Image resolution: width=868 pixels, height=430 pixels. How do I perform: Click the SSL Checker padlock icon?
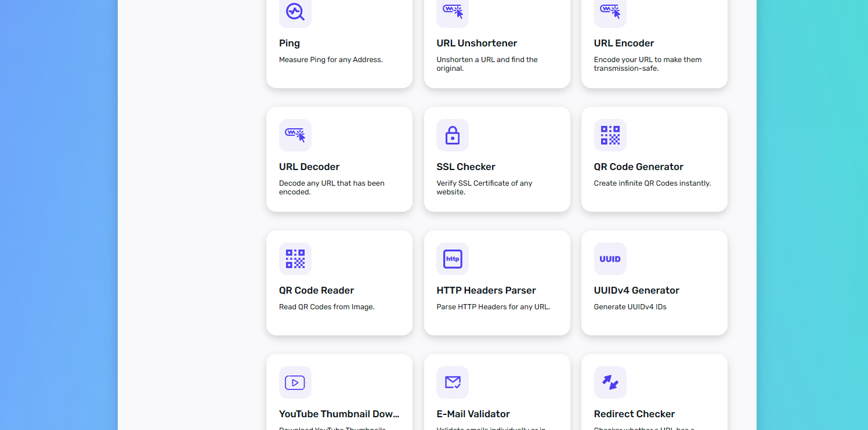point(453,135)
